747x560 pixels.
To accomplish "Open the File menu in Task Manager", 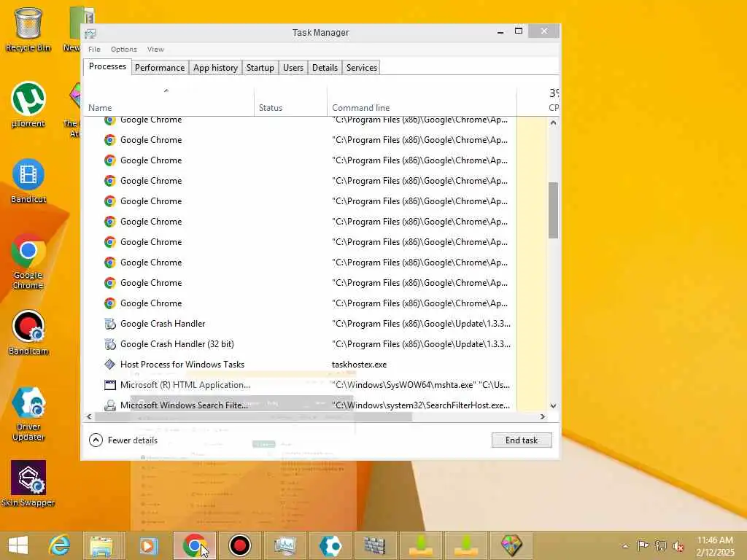I will click(x=94, y=49).
